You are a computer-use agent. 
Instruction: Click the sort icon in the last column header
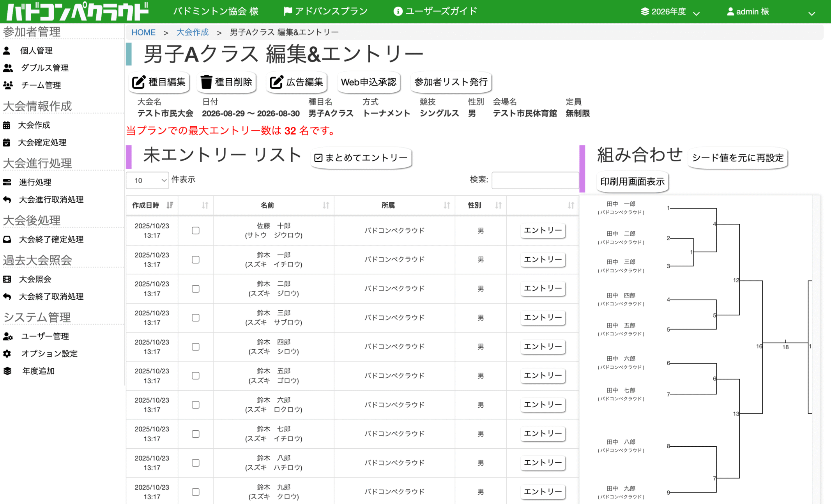(x=571, y=205)
